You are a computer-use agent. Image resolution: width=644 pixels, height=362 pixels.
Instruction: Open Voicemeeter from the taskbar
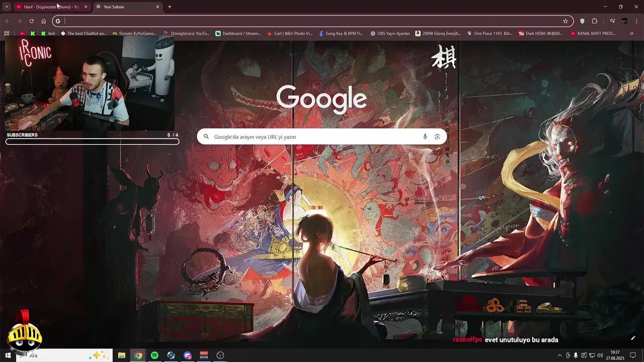point(204,355)
